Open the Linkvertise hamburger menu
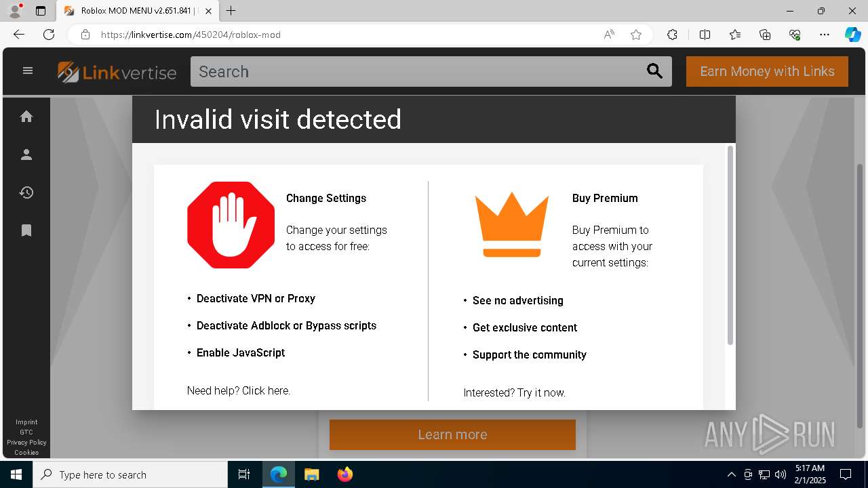The width and height of the screenshot is (868, 488). click(x=28, y=70)
